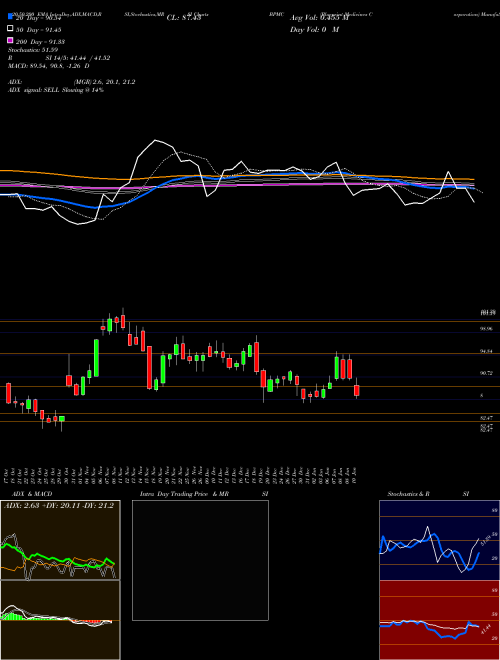Open the ADX indicator chart thumbnail
This screenshot has height=660, width=500.
click(60, 540)
